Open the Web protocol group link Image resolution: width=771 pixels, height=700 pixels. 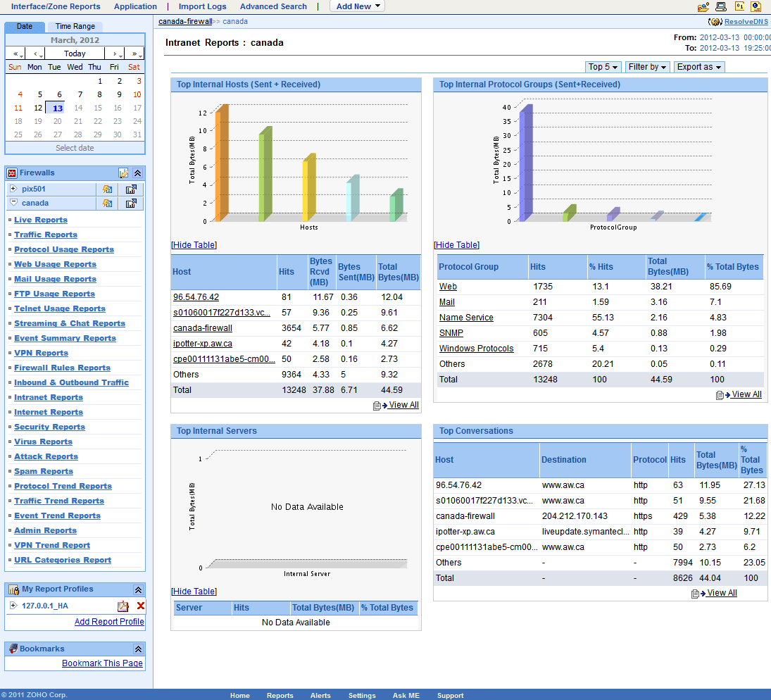point(448,287)
